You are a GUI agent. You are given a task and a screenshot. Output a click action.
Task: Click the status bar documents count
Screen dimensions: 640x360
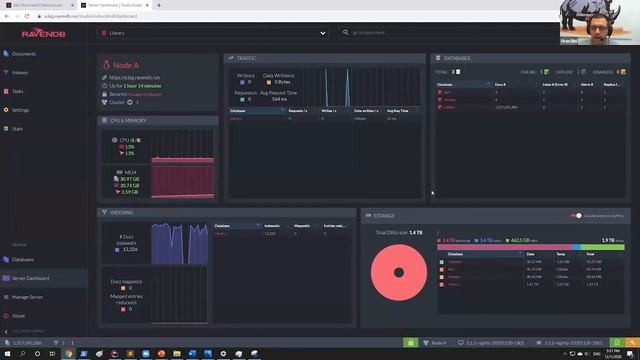24,343
